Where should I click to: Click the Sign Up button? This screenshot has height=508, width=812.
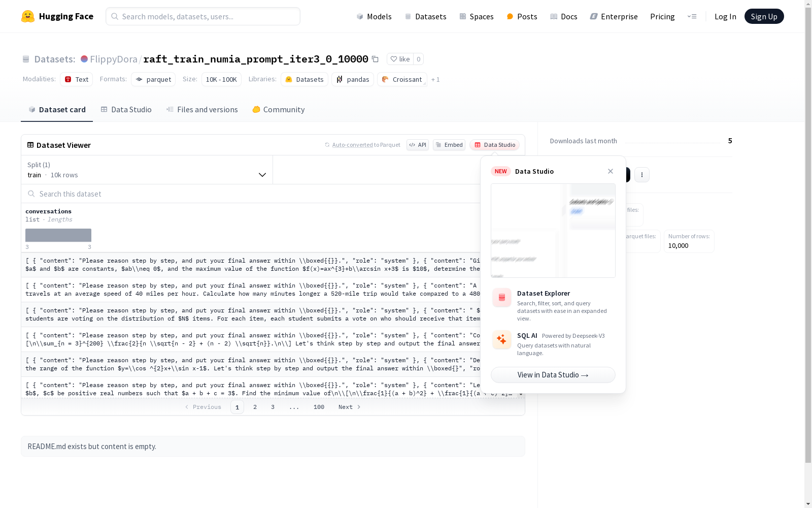(764, 16)
